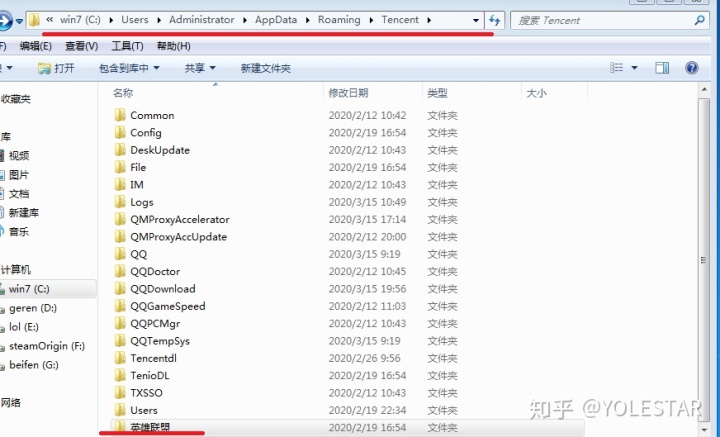Click the Tencentdl folder icon

coord(120,358)
